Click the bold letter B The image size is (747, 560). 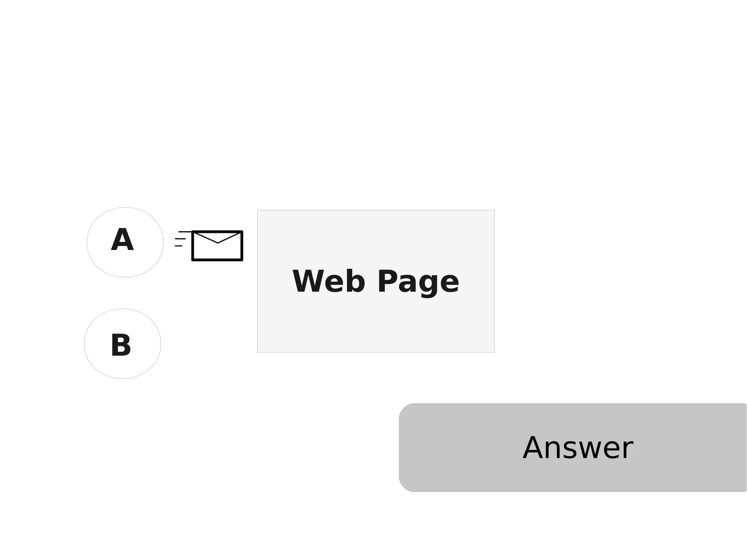(x=121, y=345)
